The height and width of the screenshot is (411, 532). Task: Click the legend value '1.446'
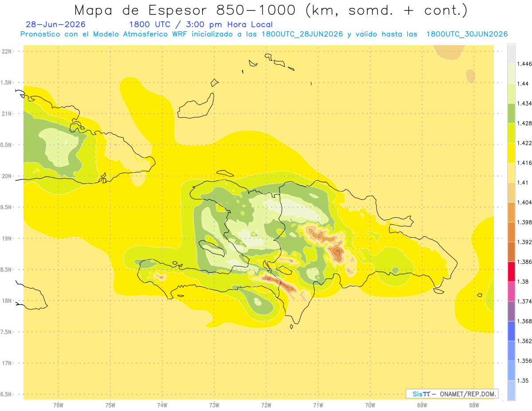525,64
